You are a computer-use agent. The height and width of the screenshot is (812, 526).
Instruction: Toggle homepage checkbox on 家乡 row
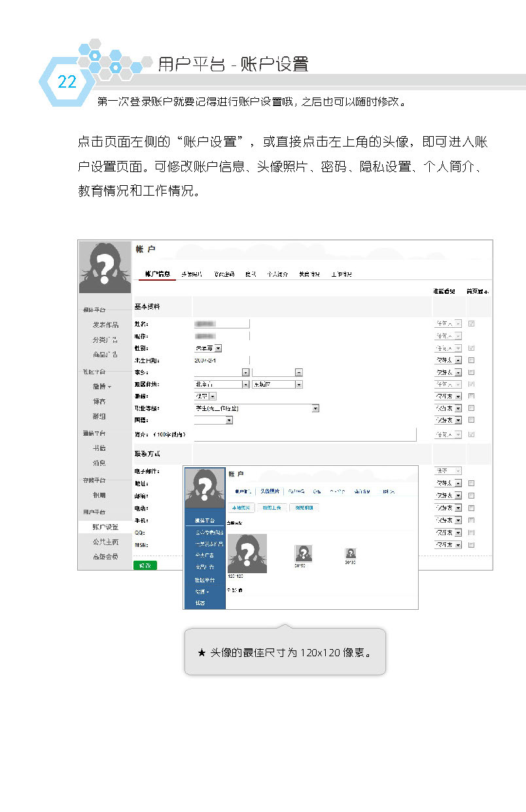click(x=472, y=372)
